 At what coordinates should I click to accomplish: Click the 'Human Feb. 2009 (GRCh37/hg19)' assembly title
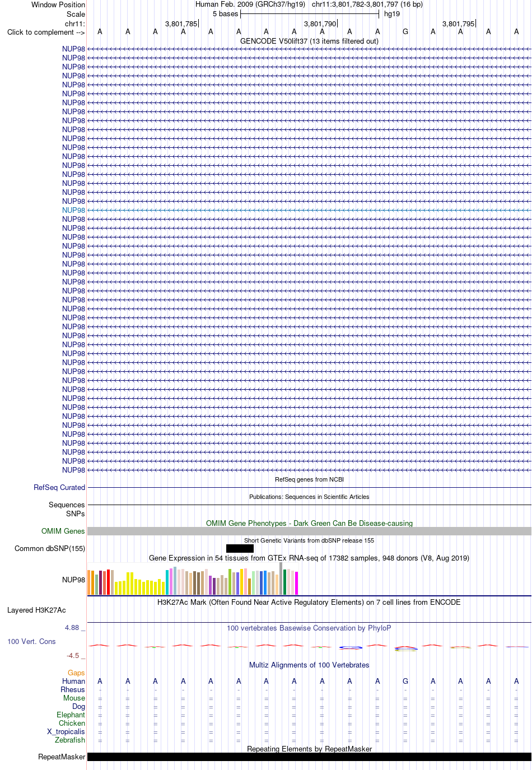click(x=250, y=4)
